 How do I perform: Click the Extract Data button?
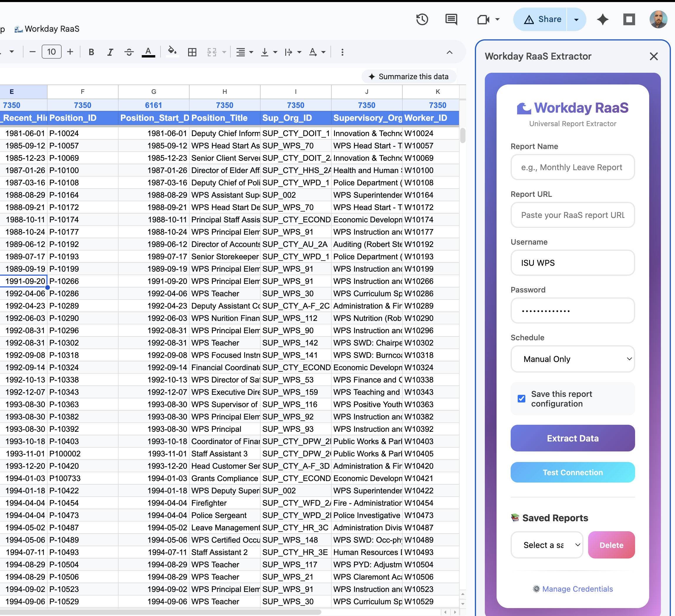(573, 438)
